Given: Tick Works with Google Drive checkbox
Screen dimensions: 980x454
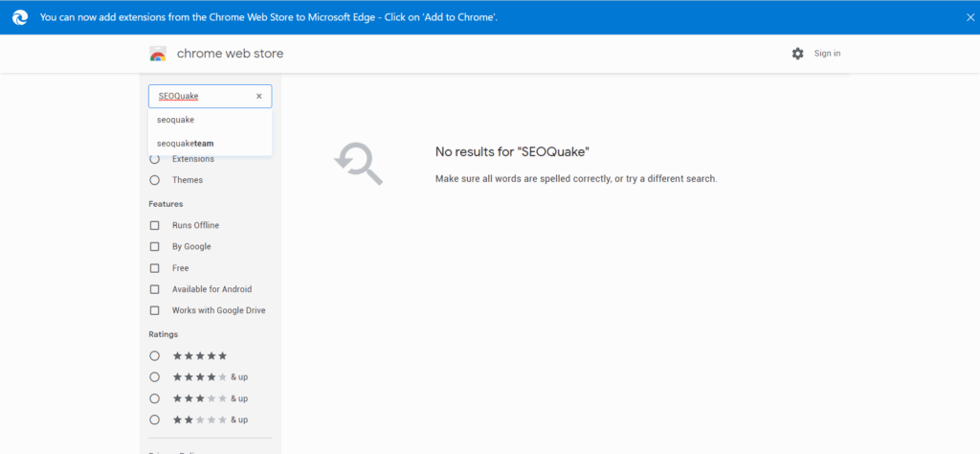Looking at the screenshot, I should pos(154,310).
